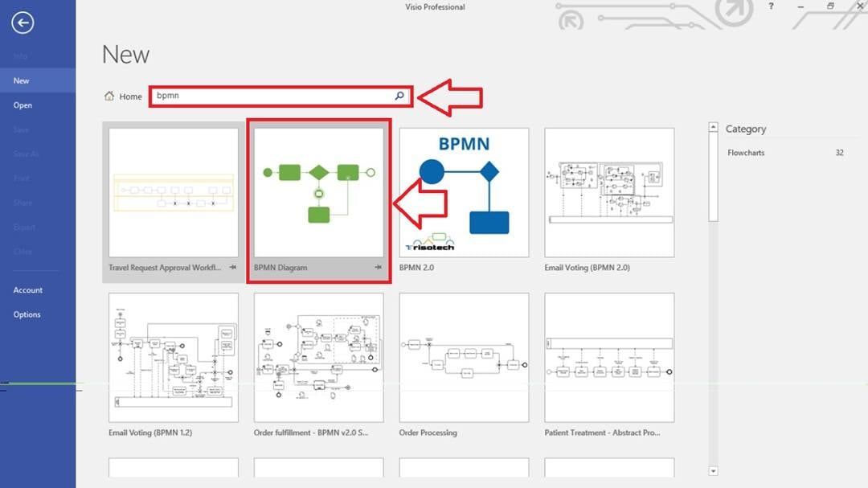
Task: Select the Order Processing template
Action: coord(463,358)
